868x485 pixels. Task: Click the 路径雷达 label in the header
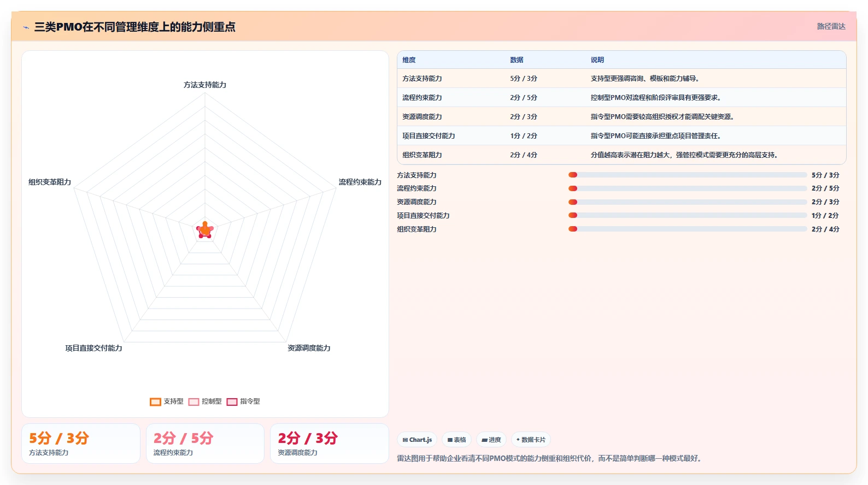tap(831, 26)
